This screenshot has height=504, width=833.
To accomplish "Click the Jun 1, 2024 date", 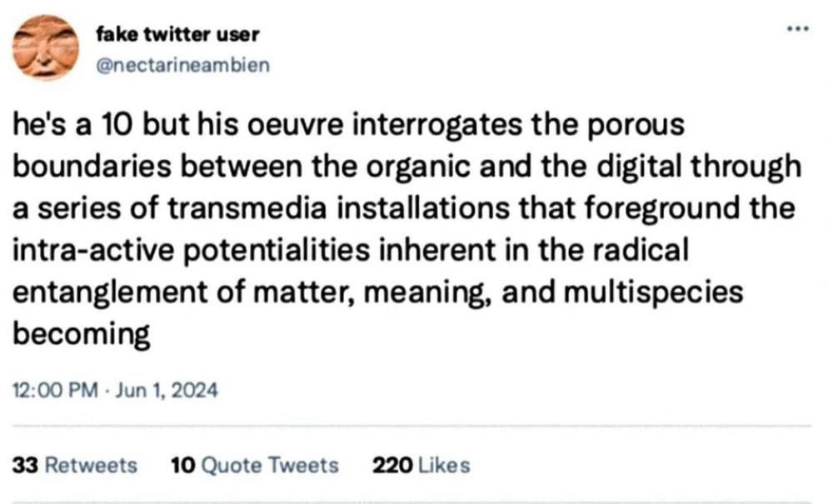I will click(167, 391).
